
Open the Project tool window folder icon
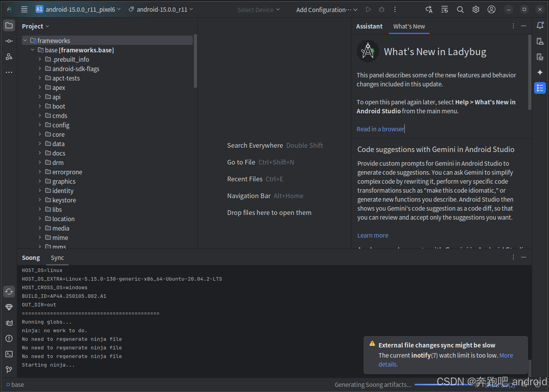pyautogui.click(x=9, y=25)
